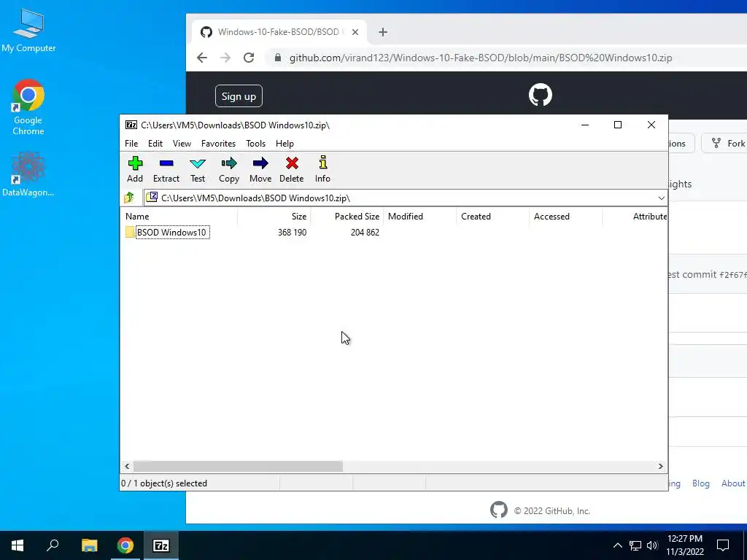Image resolution: width=747 pixels, height=560 pixels.
Task: Click the 7-Zip taskbar button
Action: click(160, 545)
